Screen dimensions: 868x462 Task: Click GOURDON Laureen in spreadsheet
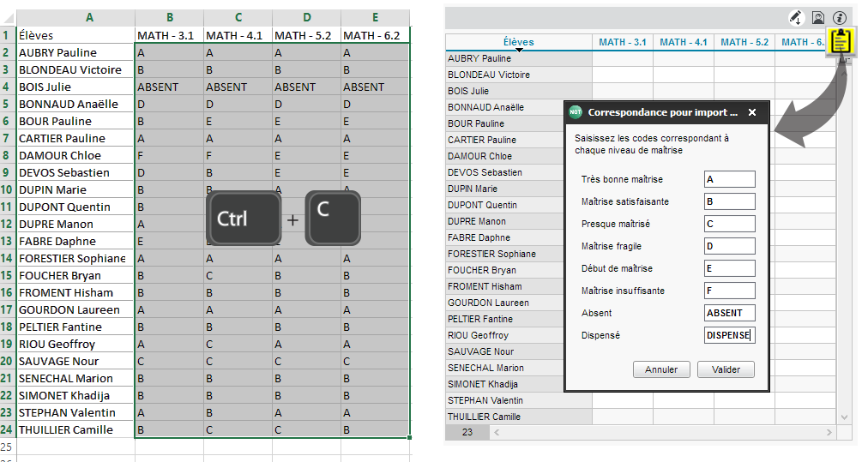point(75,309)
